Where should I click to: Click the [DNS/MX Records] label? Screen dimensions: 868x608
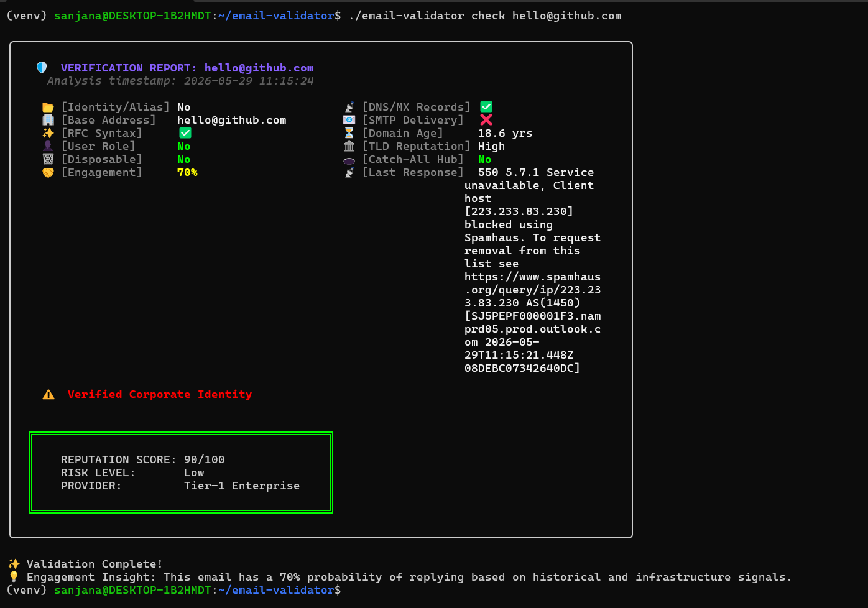417,107
